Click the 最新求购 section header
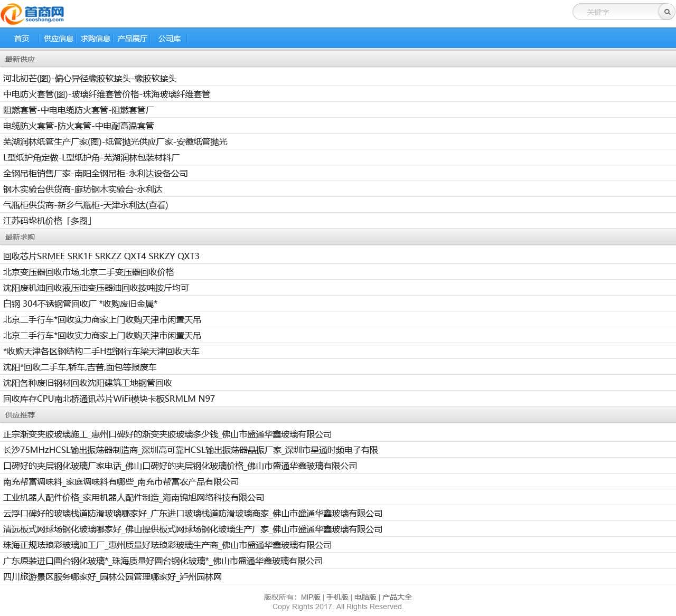The width and height of the screenshot is (676, 616). click(20, 237)
